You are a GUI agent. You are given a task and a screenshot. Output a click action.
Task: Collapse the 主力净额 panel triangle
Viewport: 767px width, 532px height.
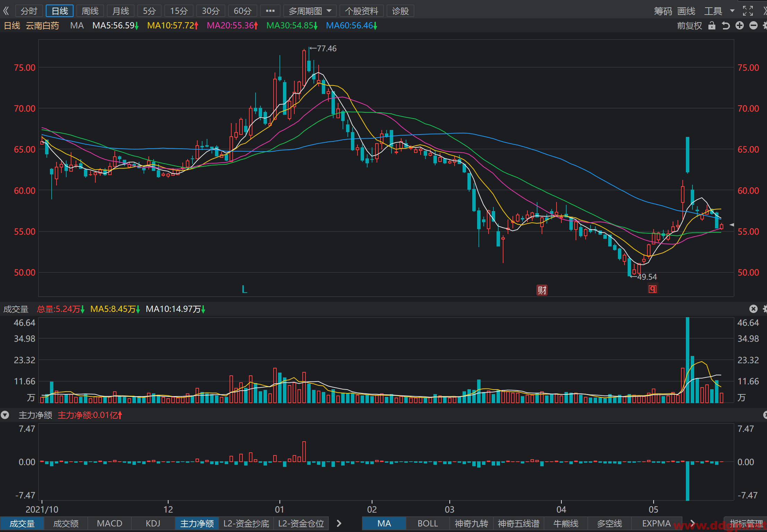(x=5, y=415)
